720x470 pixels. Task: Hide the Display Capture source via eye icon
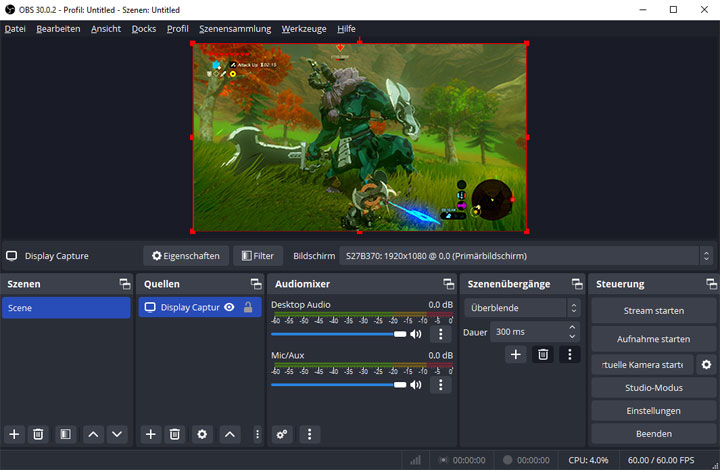(x=229, y=308)
